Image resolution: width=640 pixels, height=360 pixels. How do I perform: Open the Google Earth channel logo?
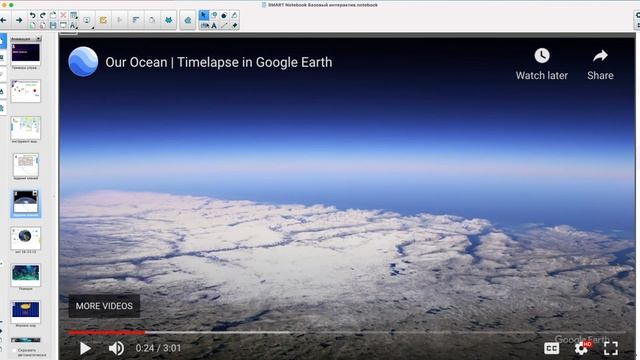click(x=83, y=62)
